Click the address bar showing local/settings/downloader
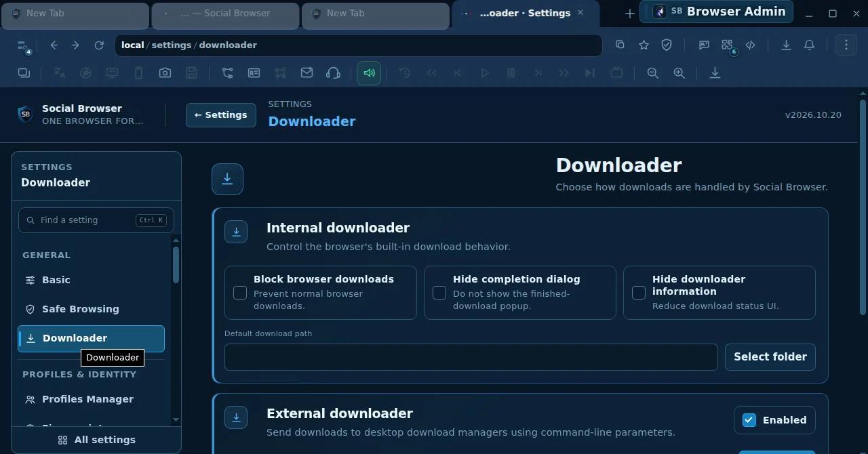Viewport: 868px width, 454px height. [x=359, y=45]
